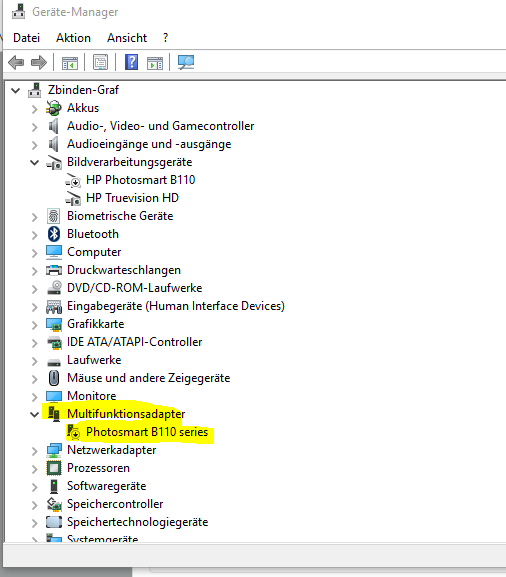Click the Netzwerkadapter icon
The height and width of the screenshot is (577, 506).
coord(54,450)
